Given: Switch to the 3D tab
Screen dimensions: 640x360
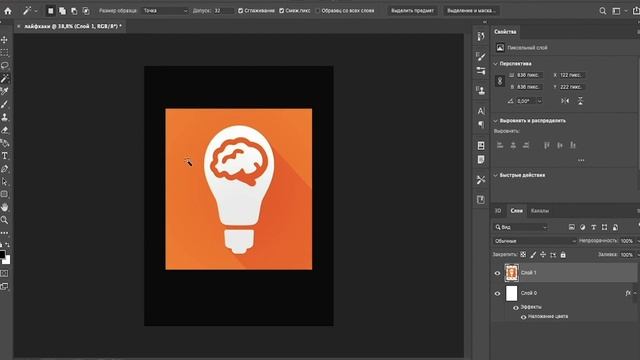Looking at the screenshot, I should [x=498, y=211].
